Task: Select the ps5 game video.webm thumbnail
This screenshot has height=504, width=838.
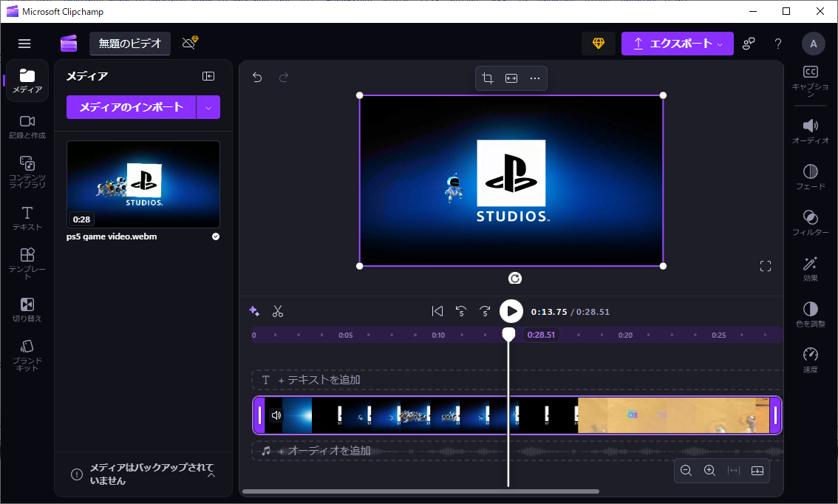Action: [143, 184]
